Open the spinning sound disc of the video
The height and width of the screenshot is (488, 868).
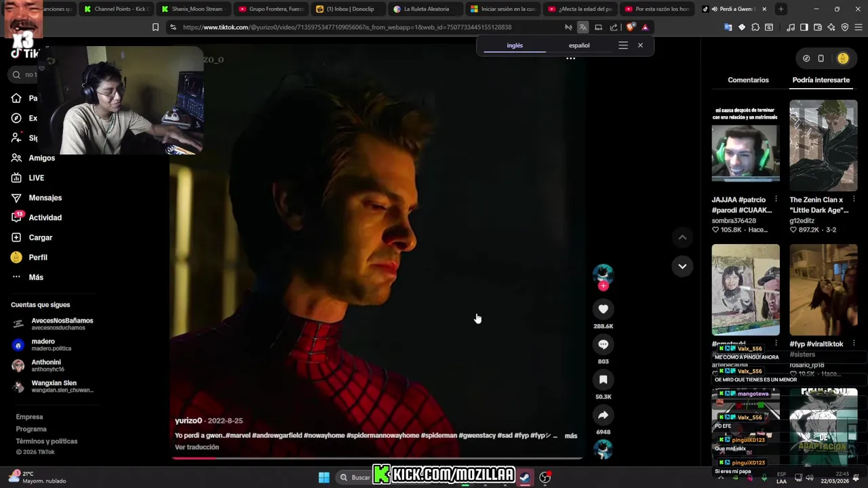click(603, 449)
